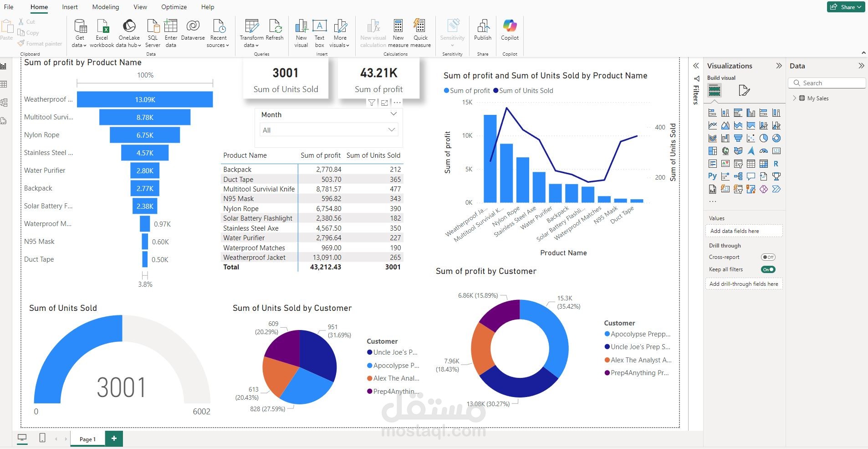Screen dimensions: 868x449
Task: Click the Add data fields here well
Action: point(744,231)
